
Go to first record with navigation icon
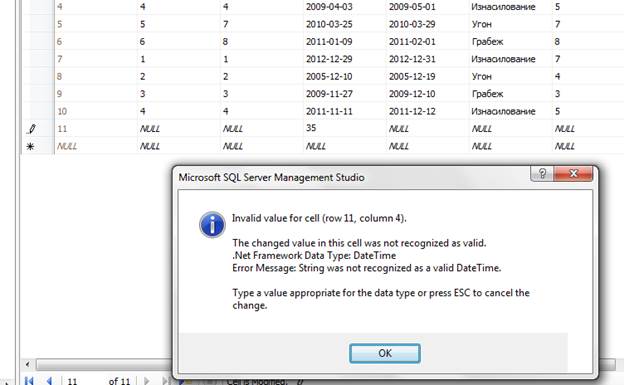point(29,381)
